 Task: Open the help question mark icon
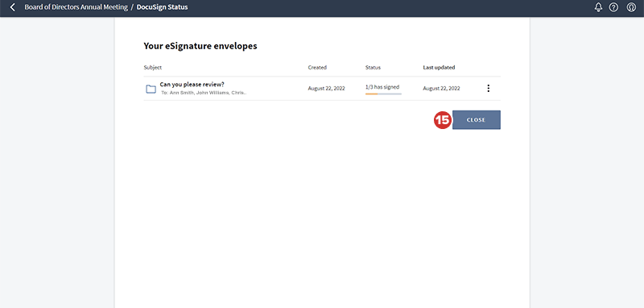point(613,7)
